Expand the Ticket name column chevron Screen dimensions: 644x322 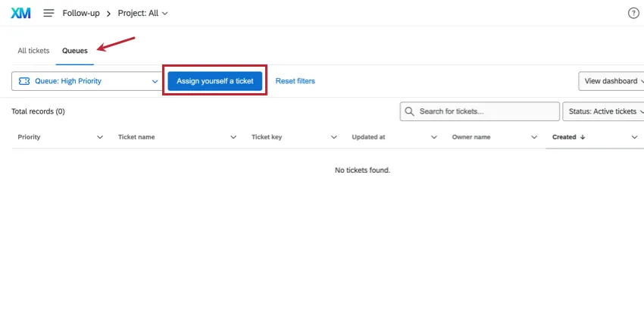233,137
